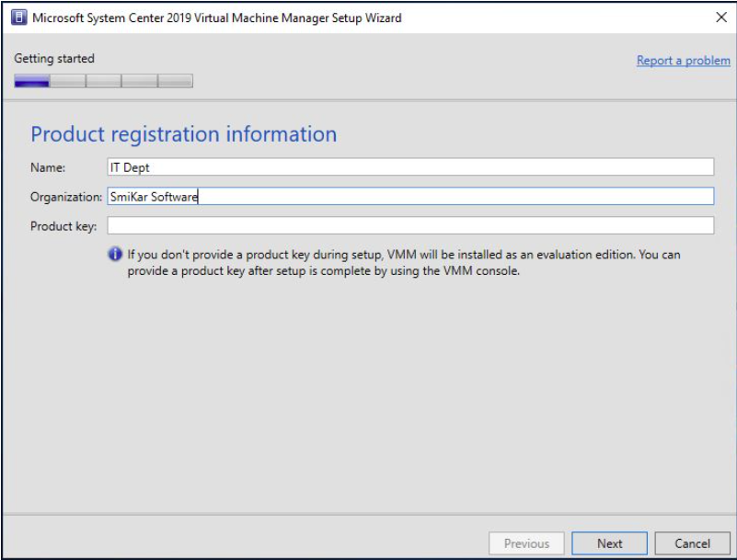Click the Getting started step label

pos(54,58)
